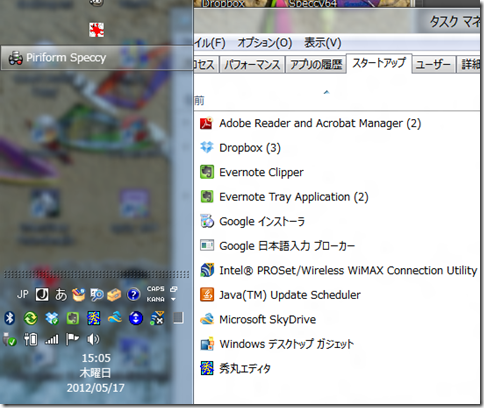Open the オプション(O) menu
Viewport: 484px width, 408px height.
click(265, 43)
